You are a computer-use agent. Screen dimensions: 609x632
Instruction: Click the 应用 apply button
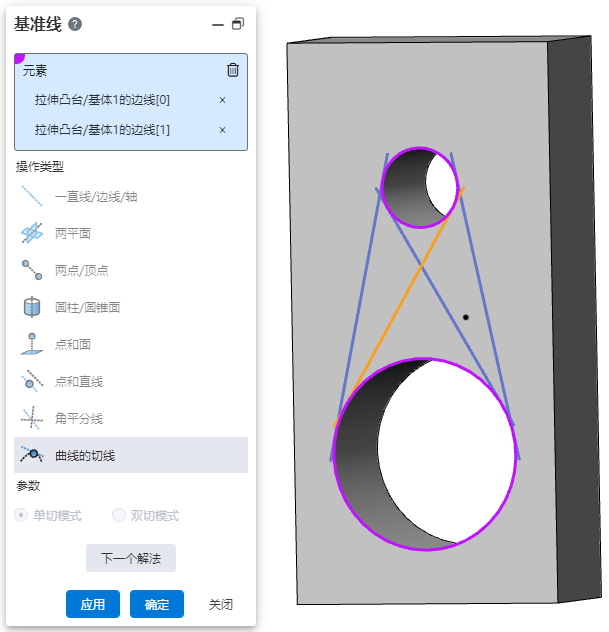(x=93, y=604)
